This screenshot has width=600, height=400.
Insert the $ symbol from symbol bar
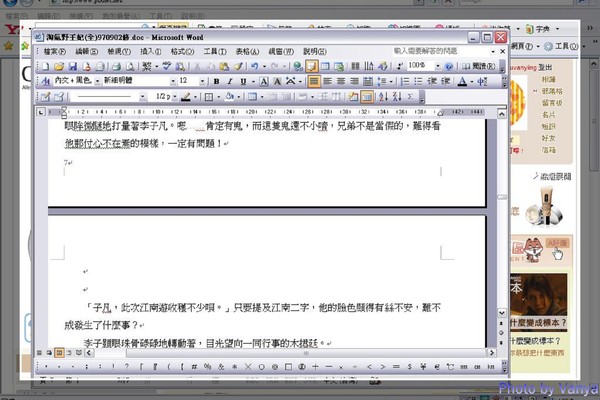409,367
